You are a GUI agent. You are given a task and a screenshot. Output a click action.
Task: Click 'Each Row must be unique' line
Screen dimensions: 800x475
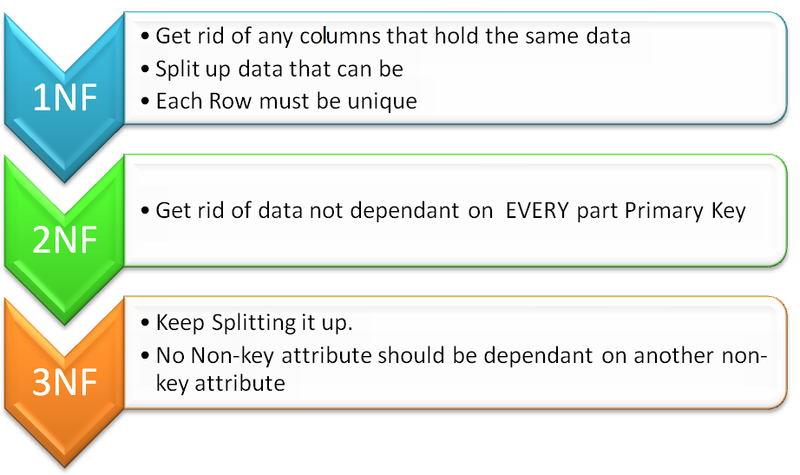click(279, 101)
